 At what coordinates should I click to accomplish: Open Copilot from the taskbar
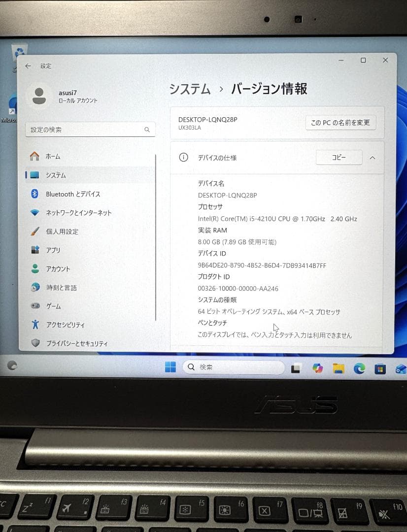[x=317, y=367]
